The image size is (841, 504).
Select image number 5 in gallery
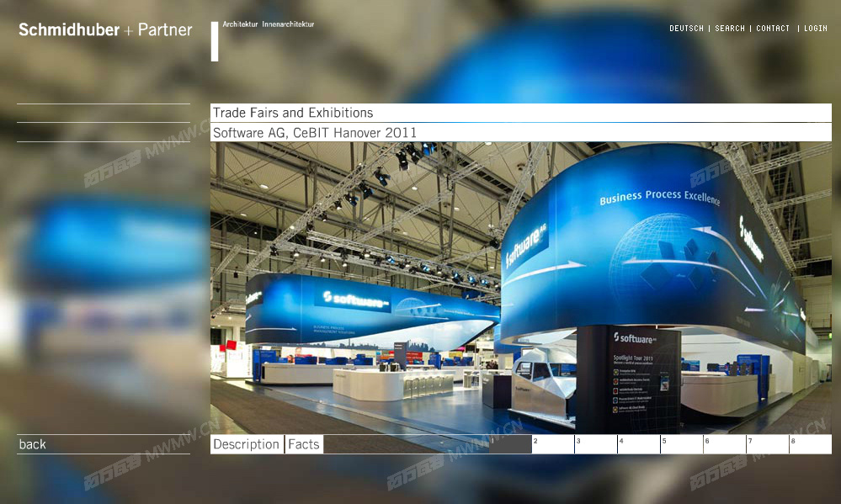(682, 444)
